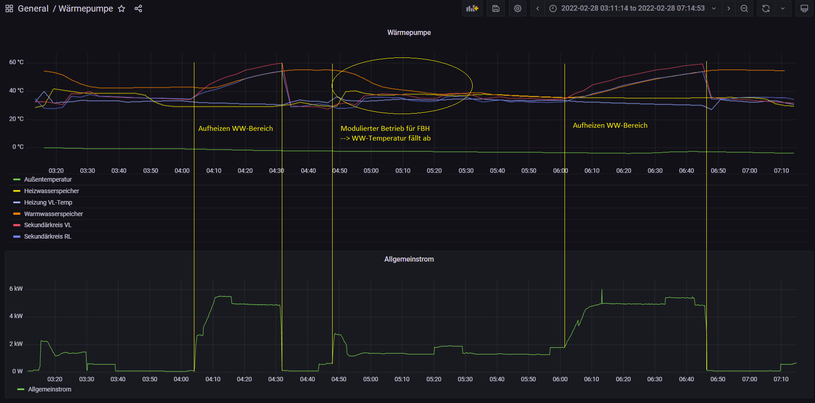Star the Wärmepumpe dashboard
The image size is (815, 403).
[122, 9]
